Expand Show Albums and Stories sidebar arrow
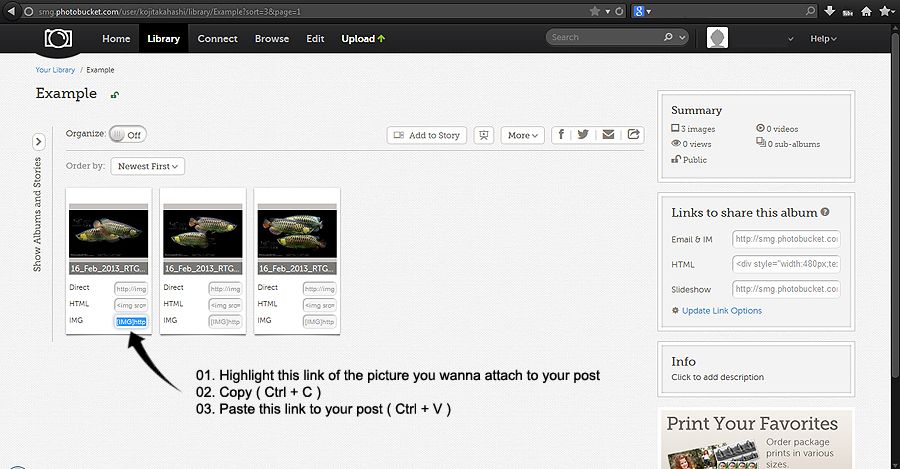The width and height of the screenshot is (900, 469). tap(38, 141)
